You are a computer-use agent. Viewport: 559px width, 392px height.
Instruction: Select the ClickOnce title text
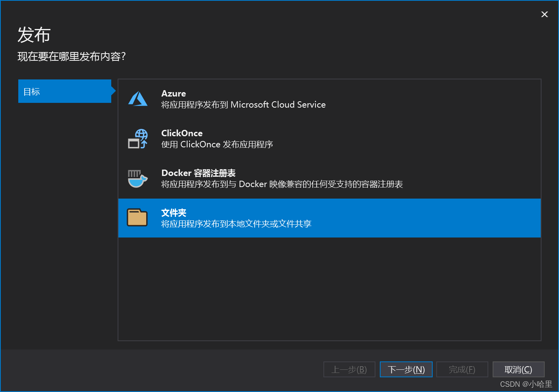182,133
